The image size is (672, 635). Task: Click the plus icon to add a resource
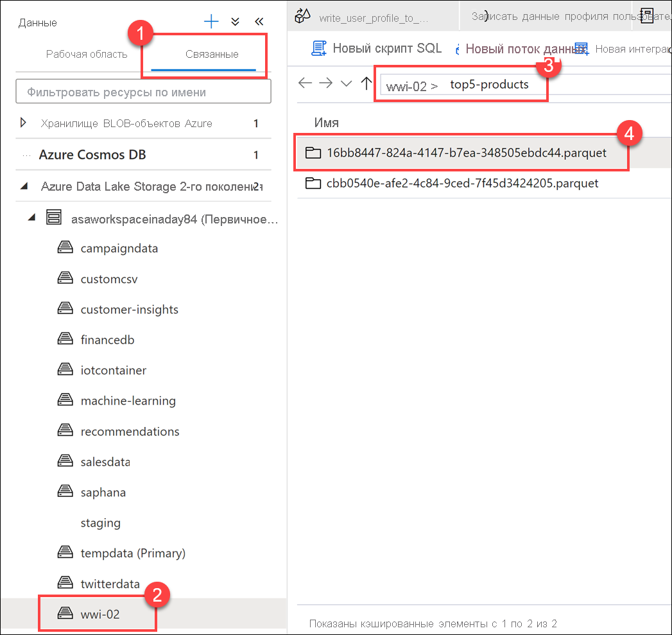point(211,21)
